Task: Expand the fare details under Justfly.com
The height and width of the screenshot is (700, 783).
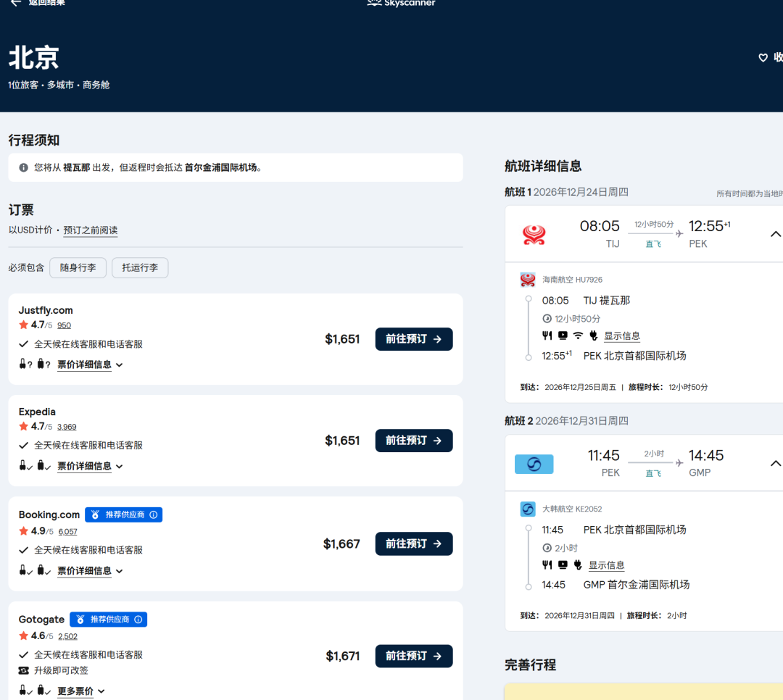Action: coord(90,364)
